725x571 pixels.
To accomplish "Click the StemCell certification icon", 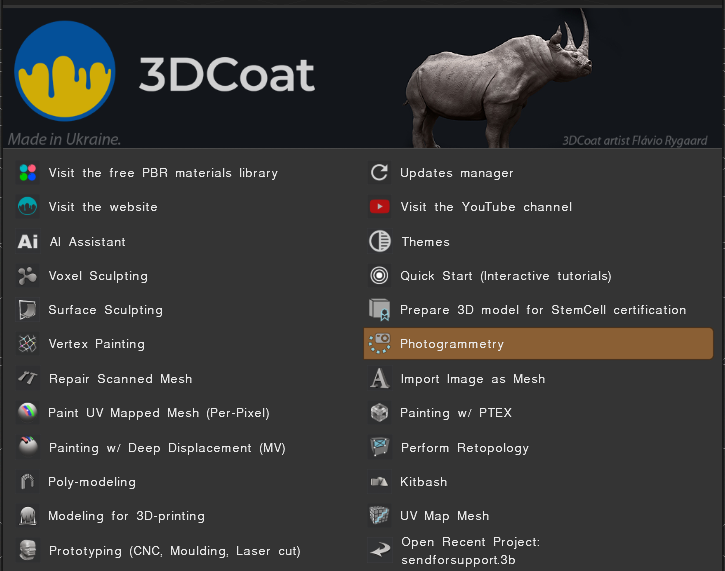I will pos(380,310).
